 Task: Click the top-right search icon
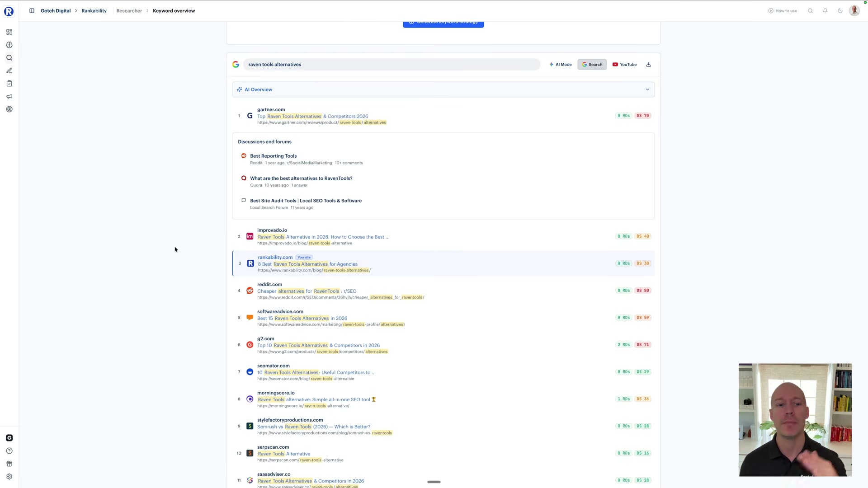[811, 11]
